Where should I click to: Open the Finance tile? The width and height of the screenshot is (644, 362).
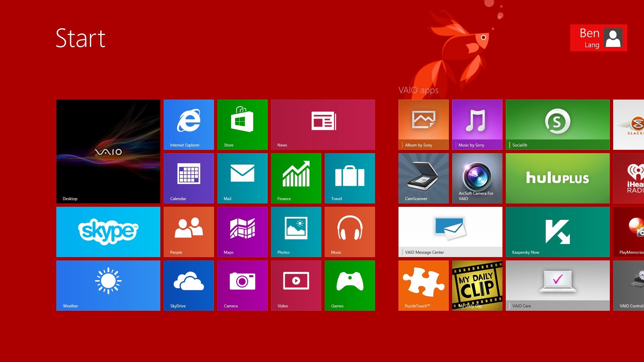coord(296,178)
